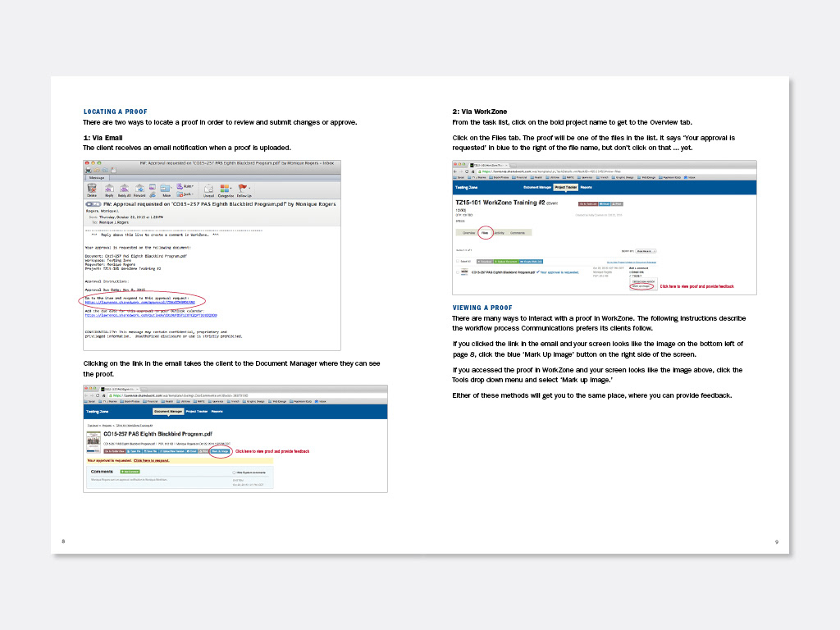
Task: Select Reports in the right-page browser screenshot
Action: tap(586, 188)
